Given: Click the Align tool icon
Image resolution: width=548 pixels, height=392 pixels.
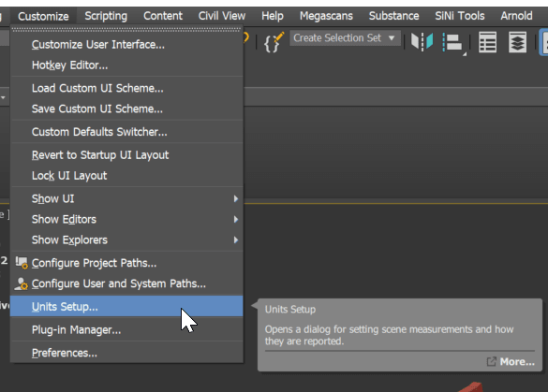Looking at the screenshot, I should [453, 43].
